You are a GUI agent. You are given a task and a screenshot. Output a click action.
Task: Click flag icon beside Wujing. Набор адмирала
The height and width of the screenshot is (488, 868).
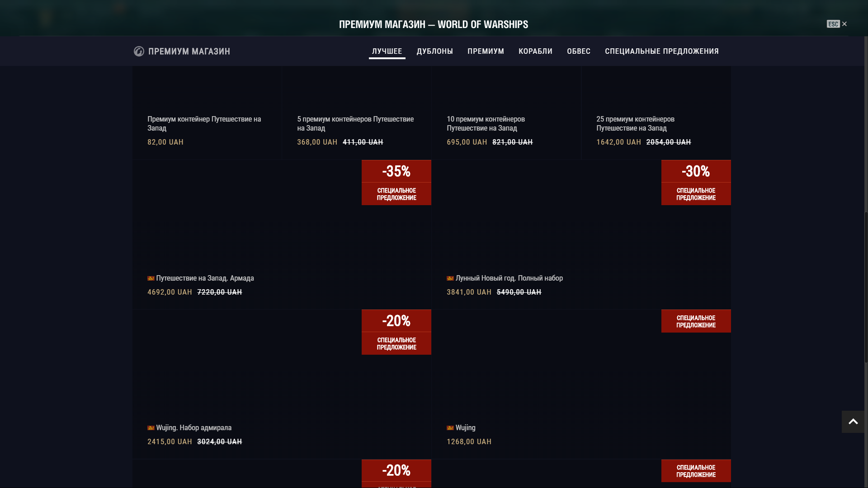(151, 428)
